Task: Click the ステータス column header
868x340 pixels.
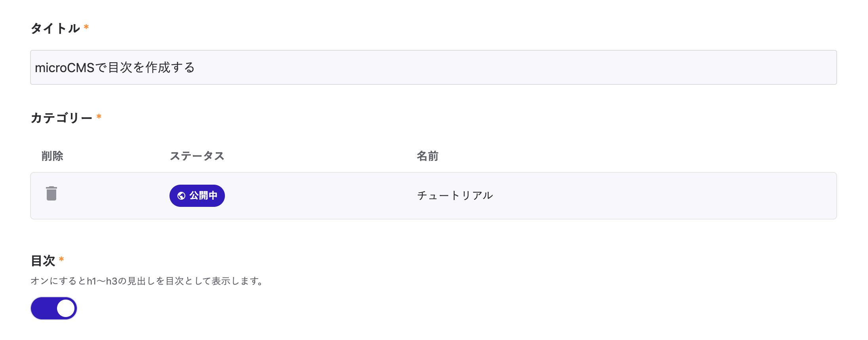Action: (x=197, y=156)
